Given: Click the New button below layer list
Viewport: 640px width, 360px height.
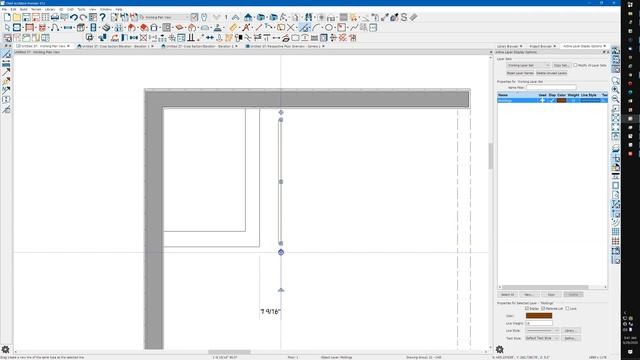Looking at the screenshot, I should pos(529,295).
